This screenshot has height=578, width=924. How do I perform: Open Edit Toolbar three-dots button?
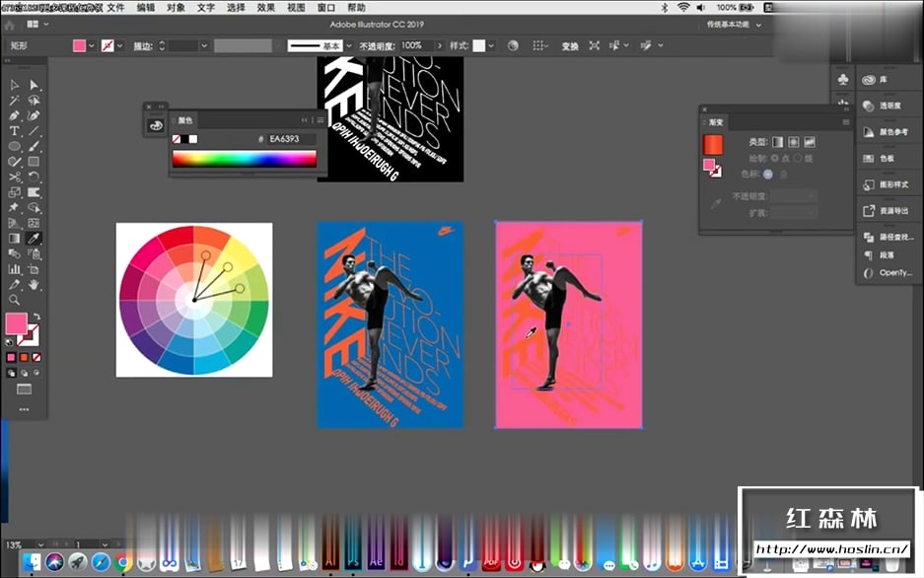[25, 409]
